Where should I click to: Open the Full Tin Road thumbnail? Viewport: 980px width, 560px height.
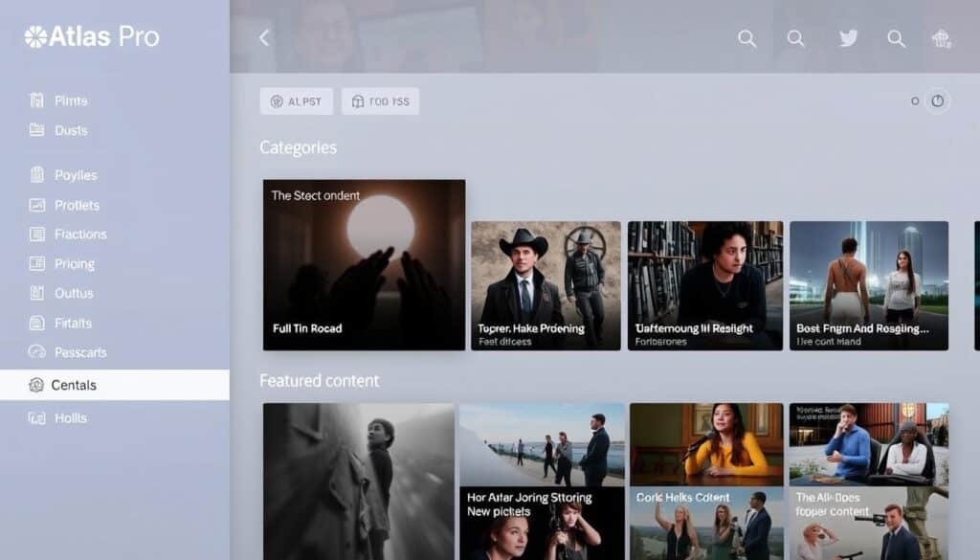pos(362,264)
